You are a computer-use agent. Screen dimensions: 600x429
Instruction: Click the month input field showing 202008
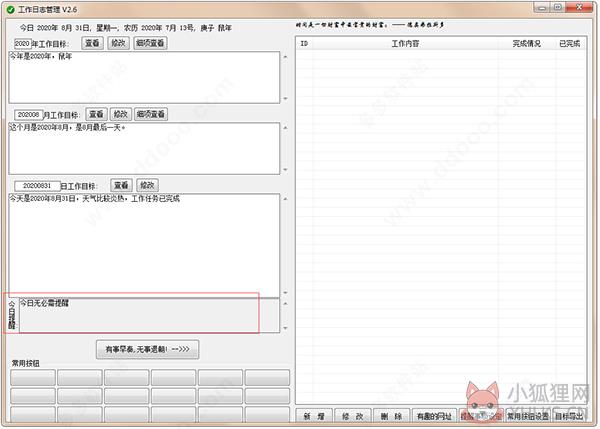point(28,114)
